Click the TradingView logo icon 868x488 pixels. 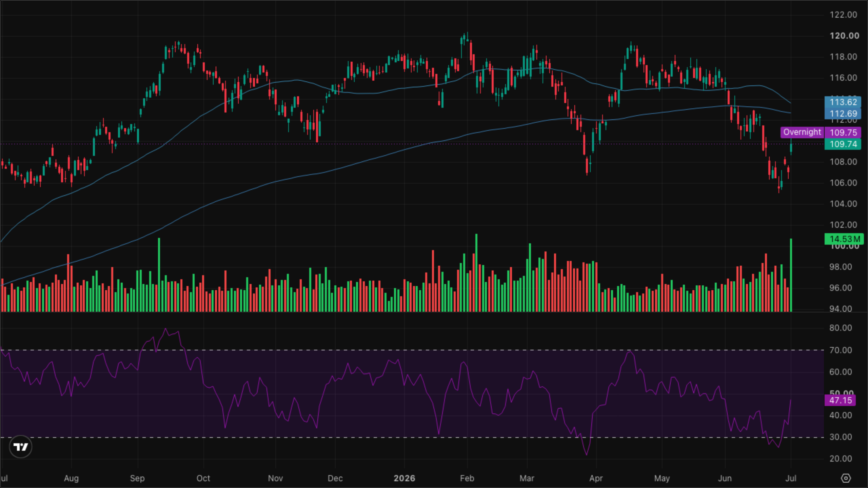click(21, 447)
